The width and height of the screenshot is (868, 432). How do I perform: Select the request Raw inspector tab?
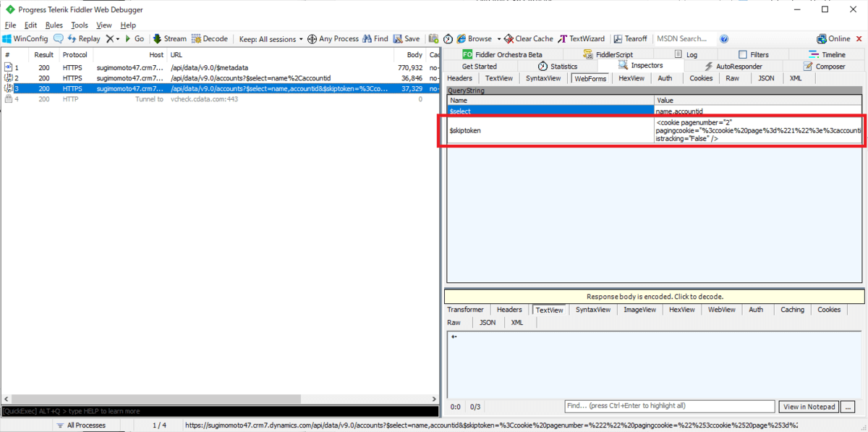point(733,78)
